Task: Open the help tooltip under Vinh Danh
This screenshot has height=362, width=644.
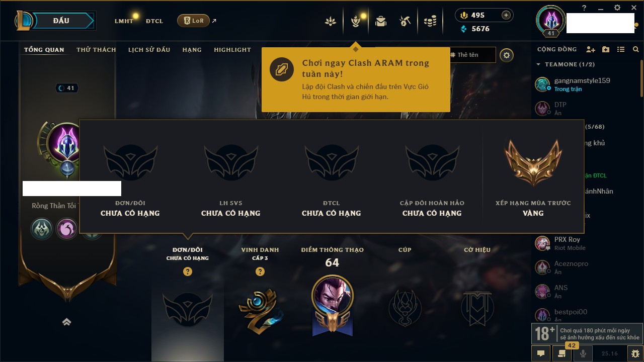Action: [x=260, y=271]
